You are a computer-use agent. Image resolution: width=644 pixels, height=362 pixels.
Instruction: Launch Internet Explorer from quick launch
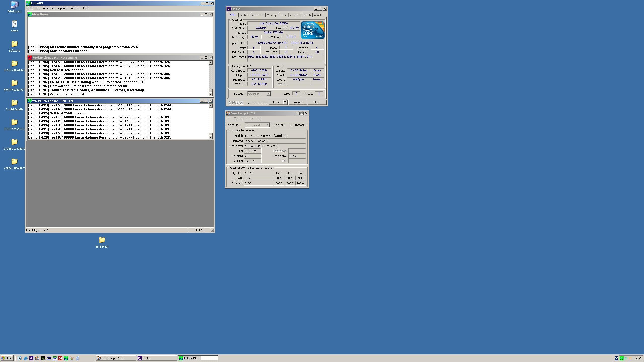click(x=26, y=358)
